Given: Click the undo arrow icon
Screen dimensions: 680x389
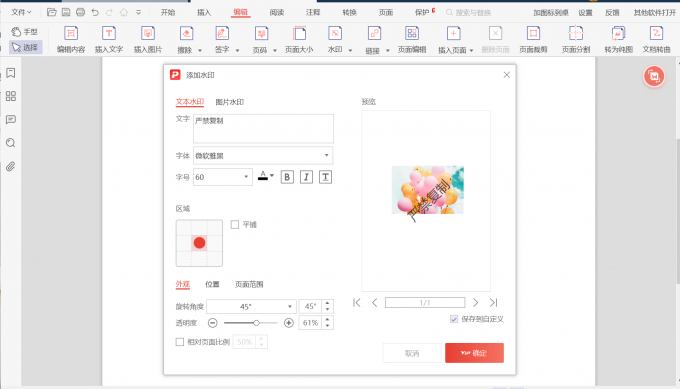Looking at the screenshot, I should pos(95,12).
